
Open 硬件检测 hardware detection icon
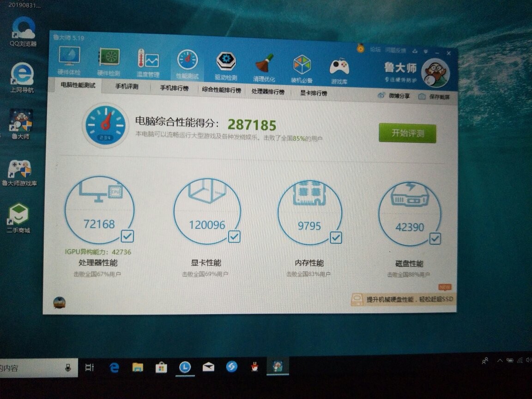[109, 62]
